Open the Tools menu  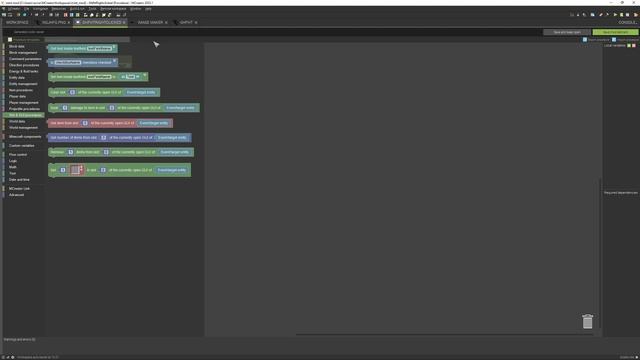pos(93,9)
